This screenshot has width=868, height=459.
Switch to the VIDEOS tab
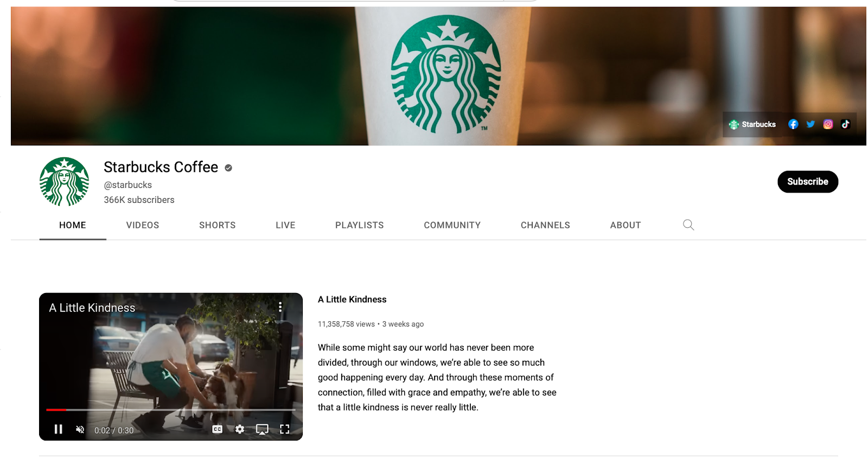(x=143, y=225)
